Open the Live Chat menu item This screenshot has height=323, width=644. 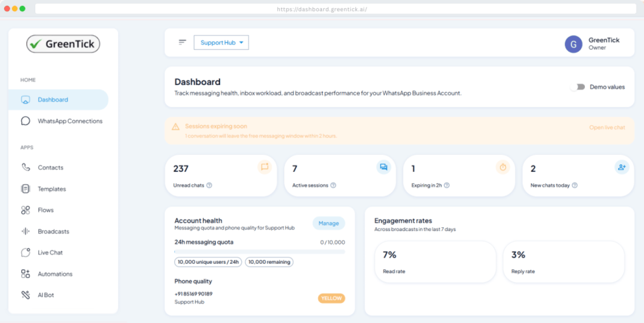point(58,253)
